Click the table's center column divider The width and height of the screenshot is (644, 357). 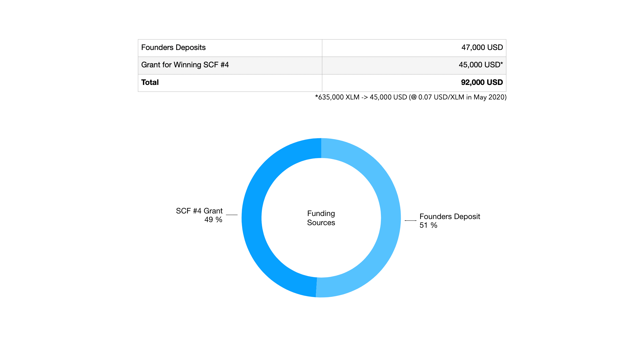pyautogui.click(x=322, y=65)
